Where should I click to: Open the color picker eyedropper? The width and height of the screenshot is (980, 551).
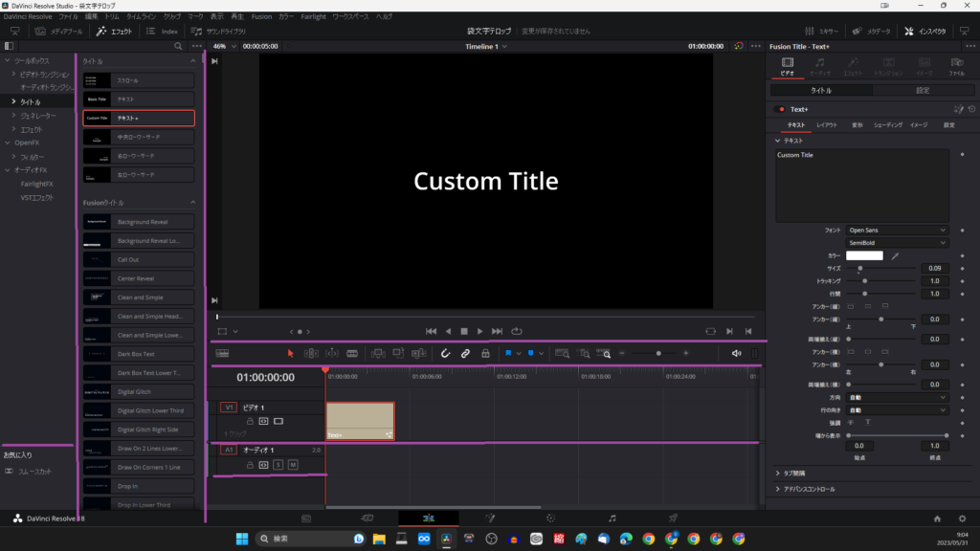(x=895, y=255)
